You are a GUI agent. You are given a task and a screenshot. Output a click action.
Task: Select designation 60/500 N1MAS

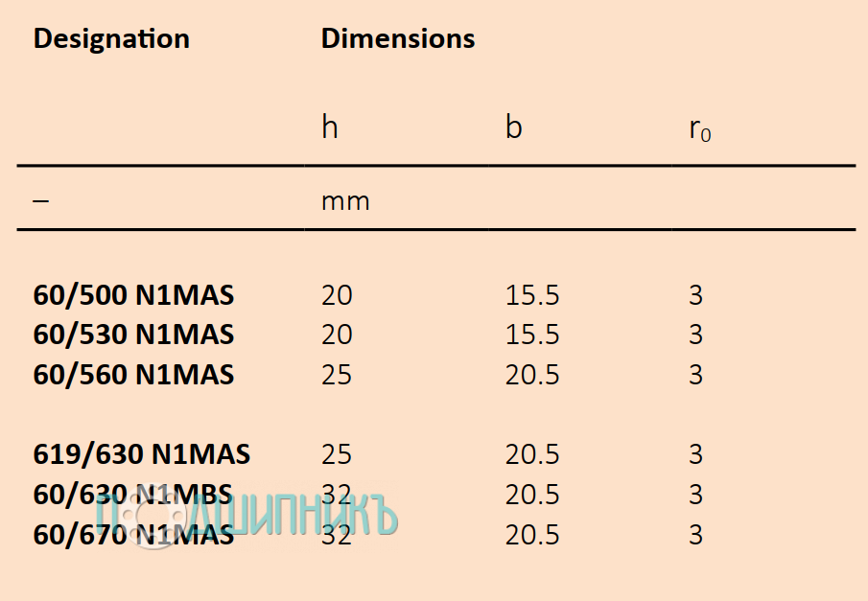133,294
